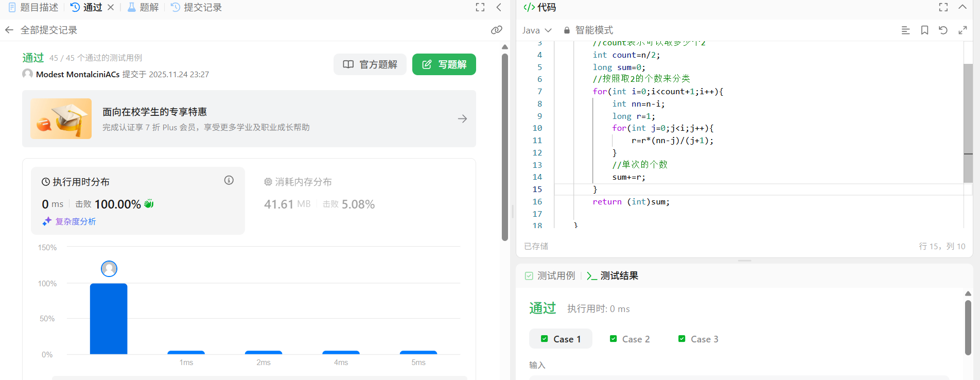
Task: Collapse the 代码 panel chevron
Action: (962, 7)
